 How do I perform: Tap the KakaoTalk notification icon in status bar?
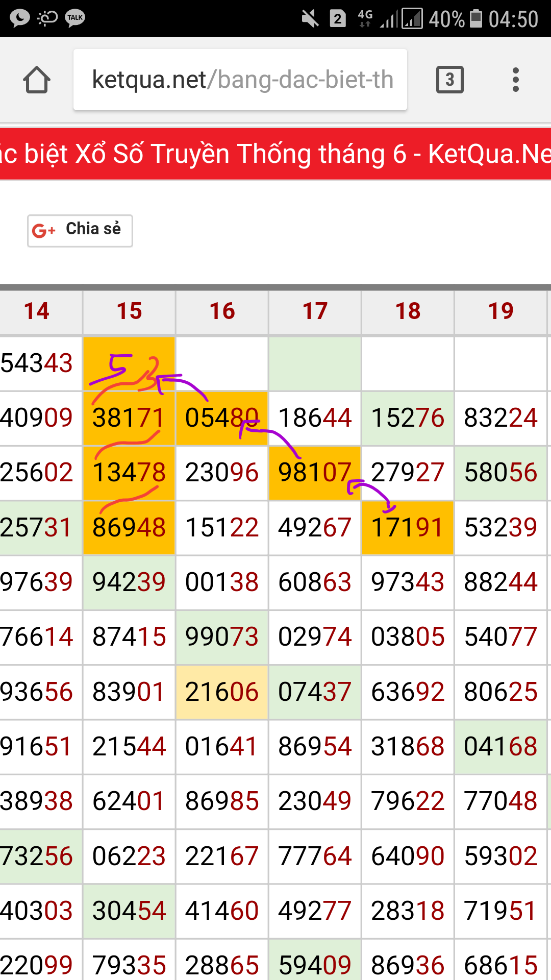coord(75,18)
